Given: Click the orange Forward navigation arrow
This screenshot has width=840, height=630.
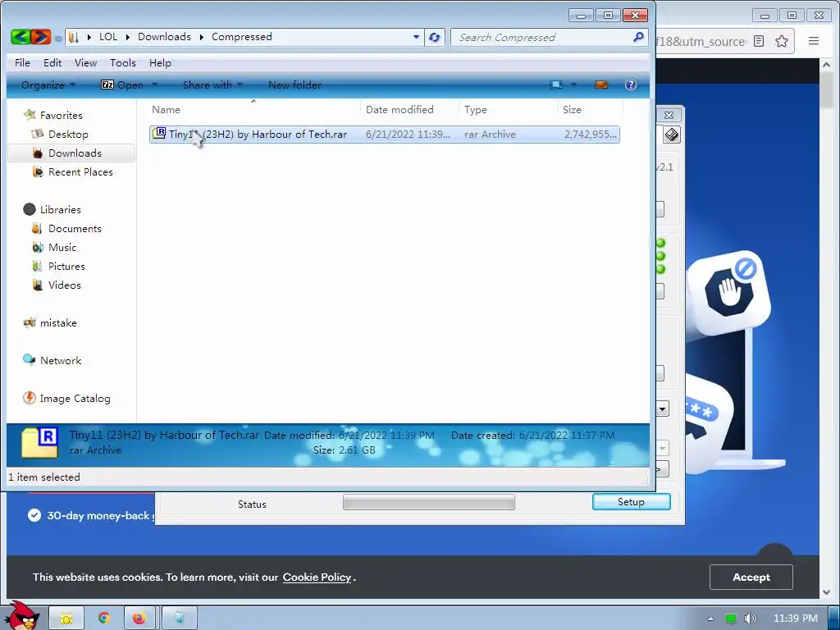Looking at the screenshot, I should tap(41, 37).
